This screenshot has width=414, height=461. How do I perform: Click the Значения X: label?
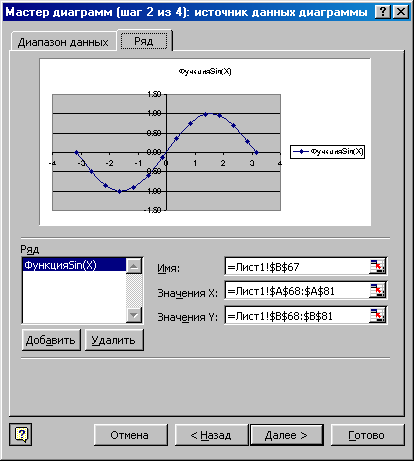tap(187, 293)
